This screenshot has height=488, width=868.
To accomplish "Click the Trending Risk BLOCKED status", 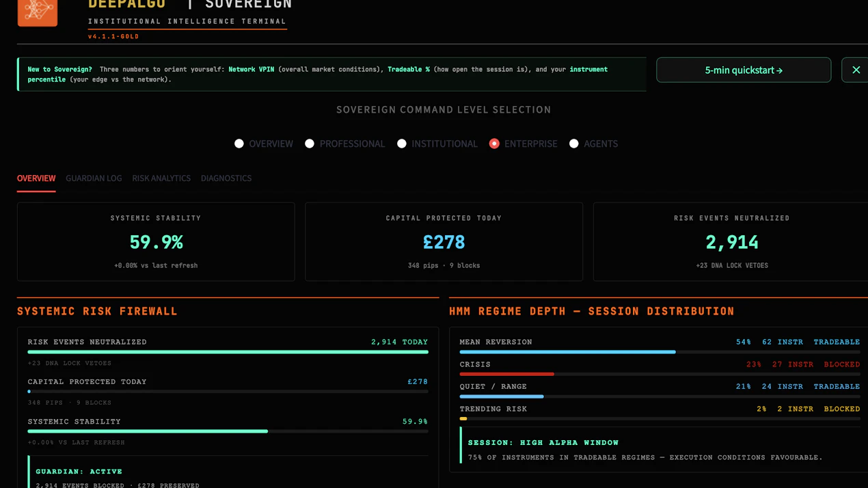I will 842,409.
